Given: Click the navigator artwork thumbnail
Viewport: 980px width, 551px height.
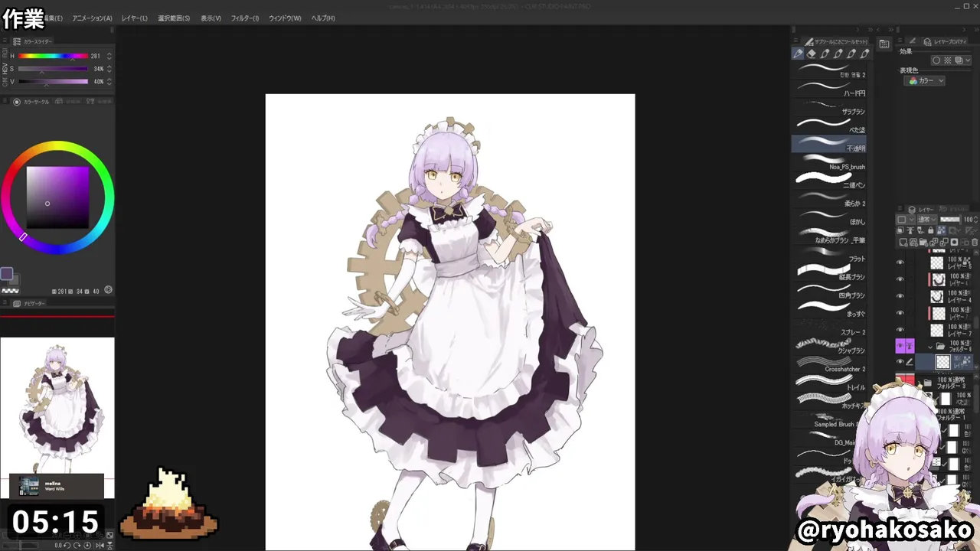Looking at the screenshot, I should pos(57,406).
